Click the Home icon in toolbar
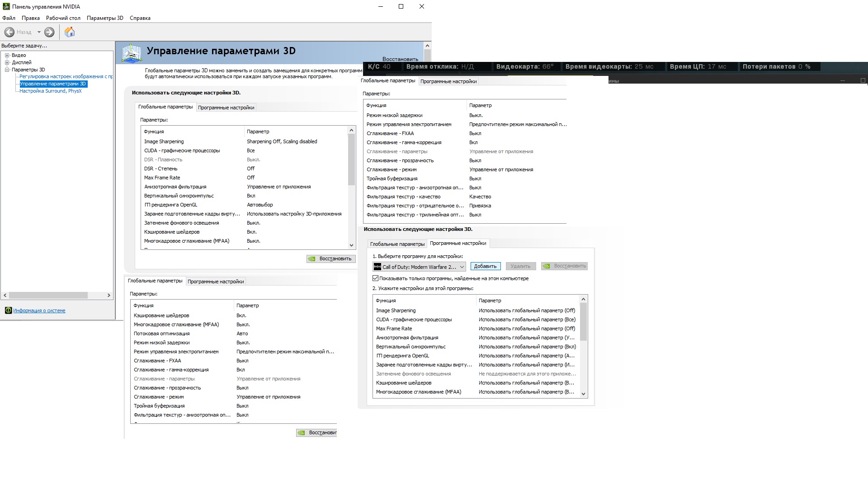 click(70, 32)
